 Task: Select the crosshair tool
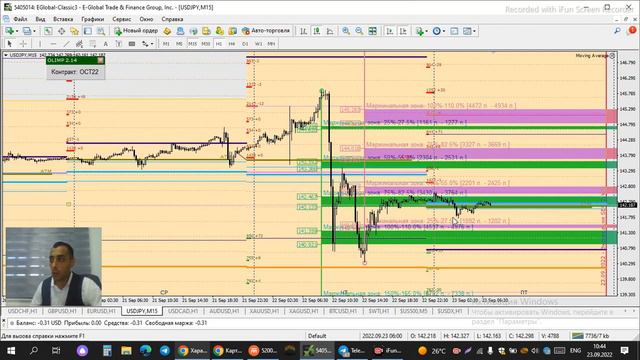coord(23,44)
